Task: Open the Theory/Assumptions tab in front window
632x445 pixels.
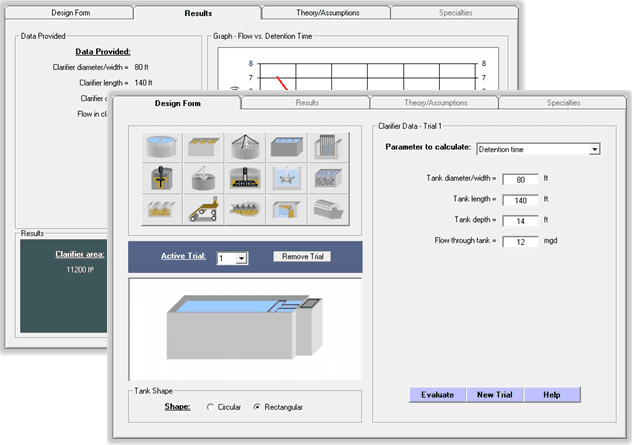Action: (x=434, y=102)
